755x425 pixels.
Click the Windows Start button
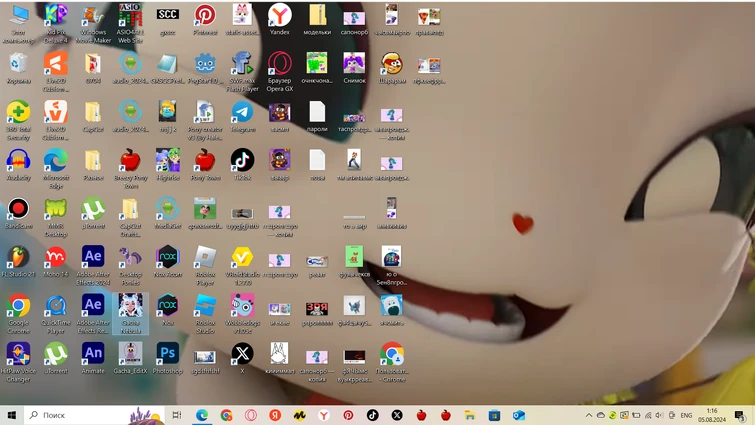point(12,415)
